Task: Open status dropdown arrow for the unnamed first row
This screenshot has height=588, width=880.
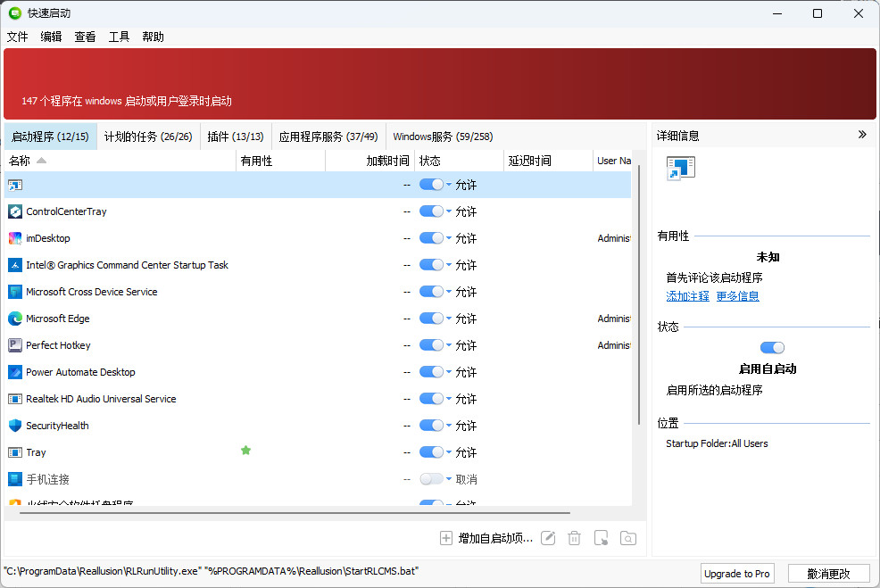Action: click(449, 185)
